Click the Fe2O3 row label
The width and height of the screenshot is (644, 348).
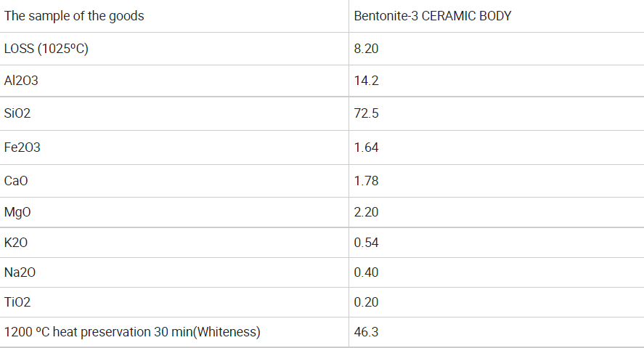pyautogui.click(x=23, y=147)
